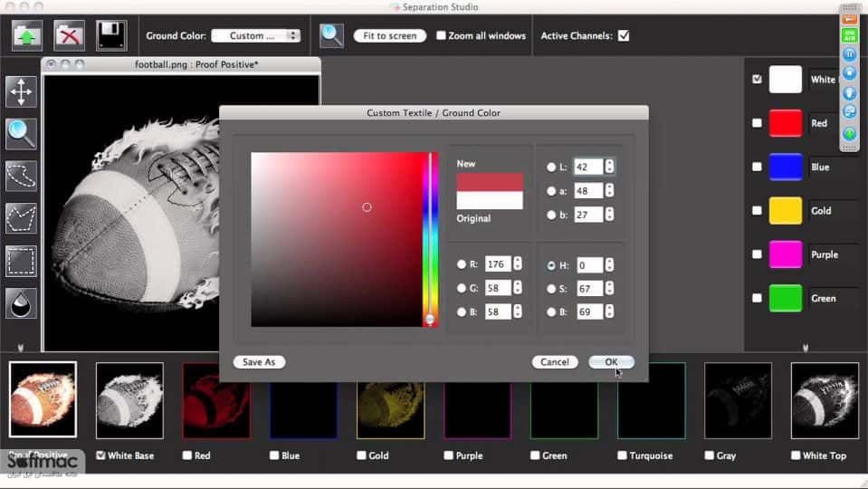Viewport: 868px width, 489px height.
Task: Click the stepper next to L value
Action: click(609, 167)
